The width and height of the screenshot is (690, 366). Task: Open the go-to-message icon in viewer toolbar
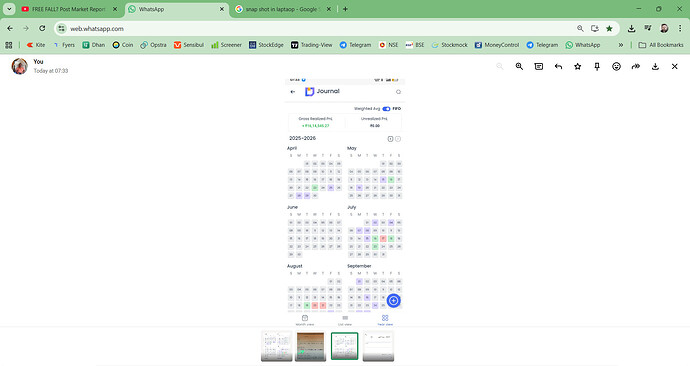click(x=539, y=66)
